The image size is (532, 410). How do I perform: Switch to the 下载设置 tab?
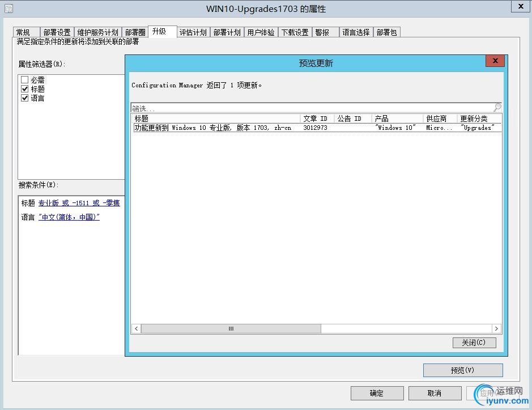pyautogui.click(x=295, y=32)
